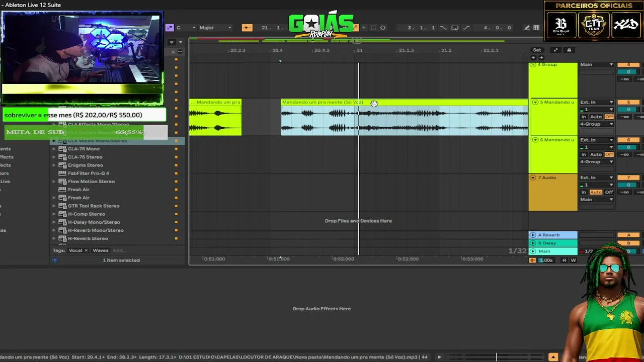
Task: Select the A Reverb return track
Action: pyautogui.click(x=552, y=235)
